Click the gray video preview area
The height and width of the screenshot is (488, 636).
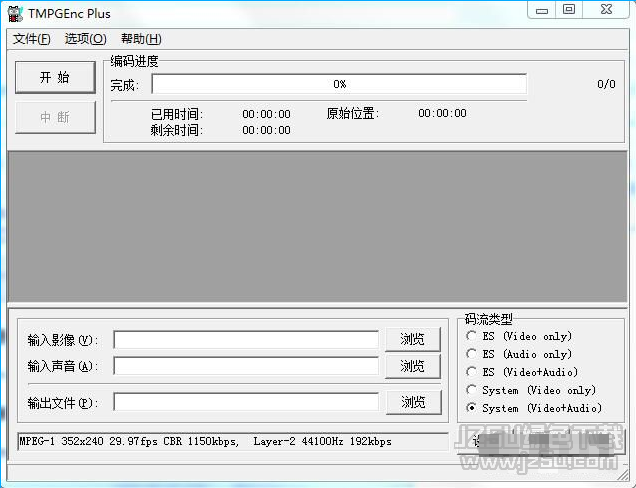pyautogui.click(x=317, y=227)
